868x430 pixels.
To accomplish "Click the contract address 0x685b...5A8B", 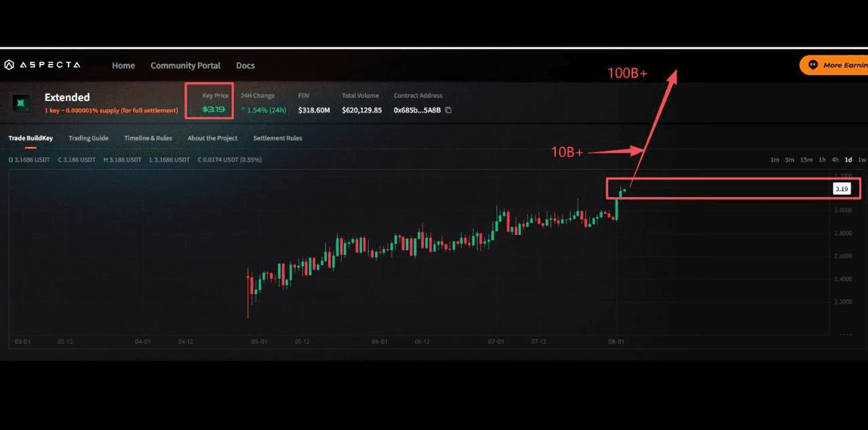I will [417, 110].
